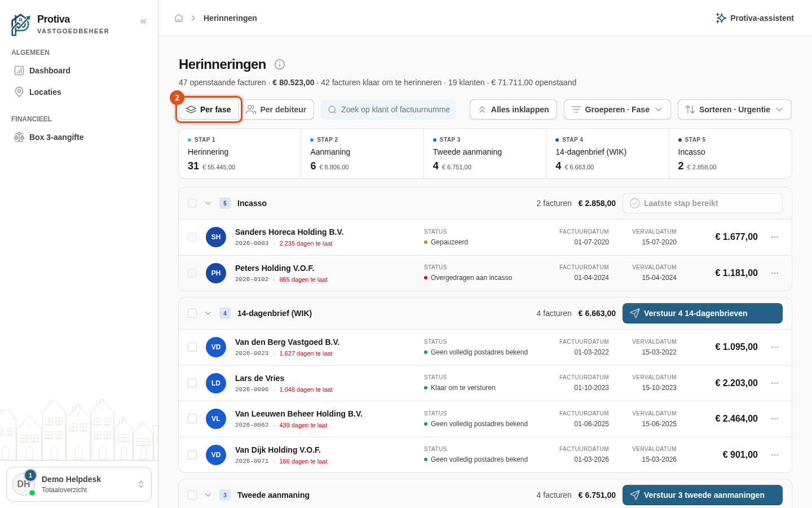Open more options for Van den Berg Vastgoed B.V.
The height and width of the screenshot is (508, 812).
775,347
